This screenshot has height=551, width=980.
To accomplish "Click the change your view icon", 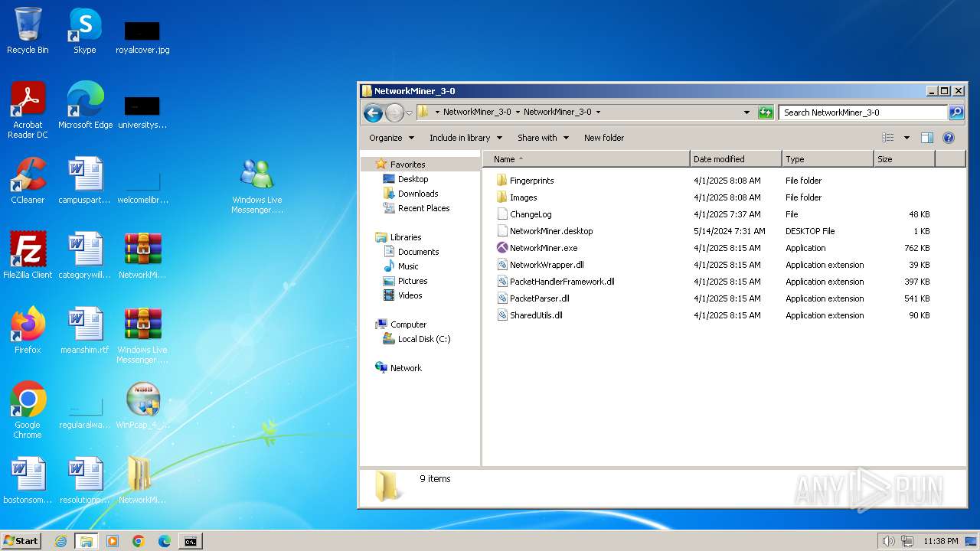I will pos(888,138).
